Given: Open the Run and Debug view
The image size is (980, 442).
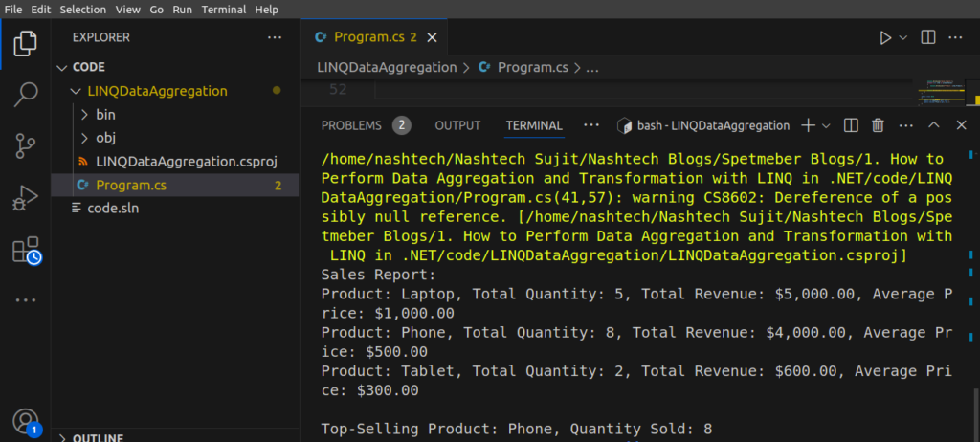Looking at the screenshot, I should [x=26, y=199].
